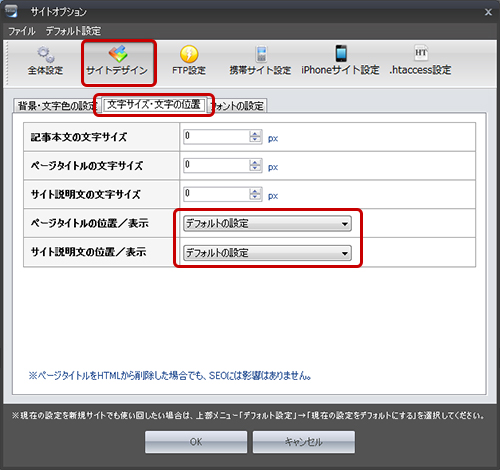Switch to 背景・文字色の設定 tab
This screenshot has width=500, height=470.
point(57,106)
